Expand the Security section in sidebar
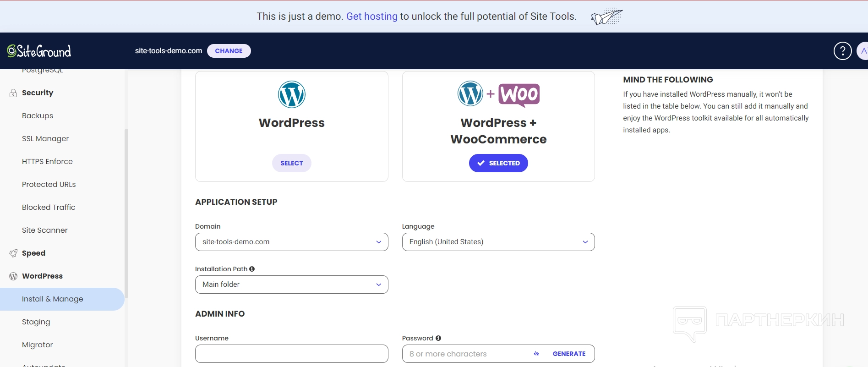Screen dimensions: 868x367 38,93
